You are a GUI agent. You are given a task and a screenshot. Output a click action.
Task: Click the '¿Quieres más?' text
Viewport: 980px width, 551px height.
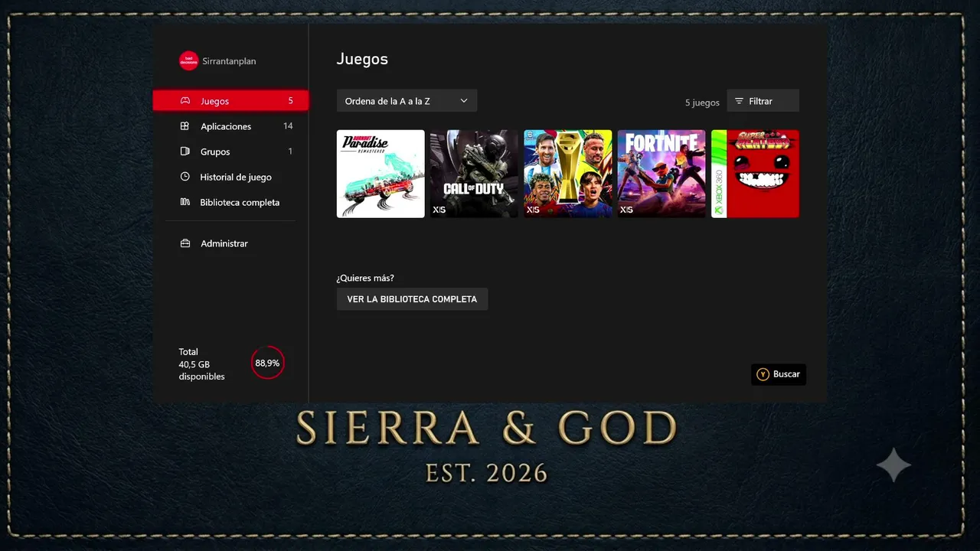(x=365, y=278)
